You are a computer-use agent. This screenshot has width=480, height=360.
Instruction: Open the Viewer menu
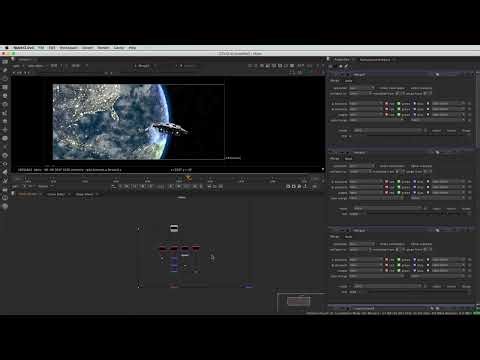click(88, 48)
